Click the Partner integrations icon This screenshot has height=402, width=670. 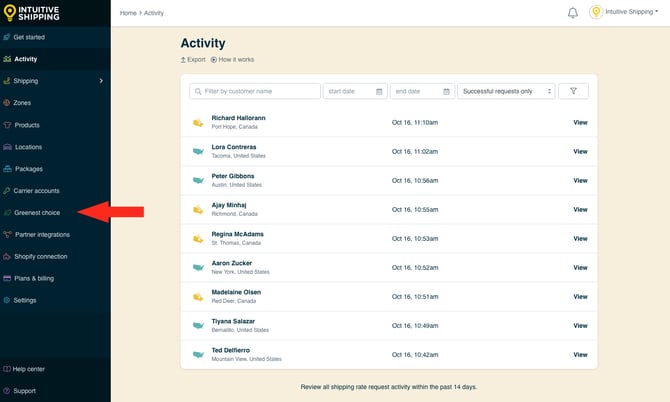[x=7, y=234]
